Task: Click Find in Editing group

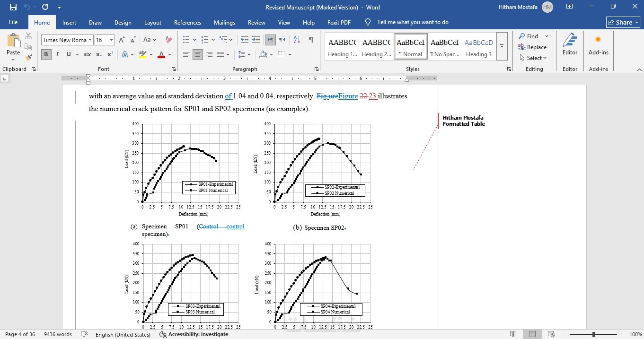Action: coord(528,36)
